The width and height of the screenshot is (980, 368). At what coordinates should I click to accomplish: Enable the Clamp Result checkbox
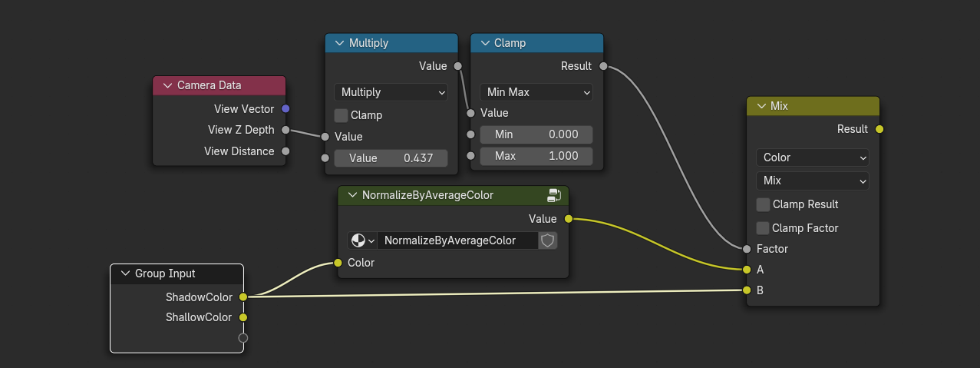(764, 204)
